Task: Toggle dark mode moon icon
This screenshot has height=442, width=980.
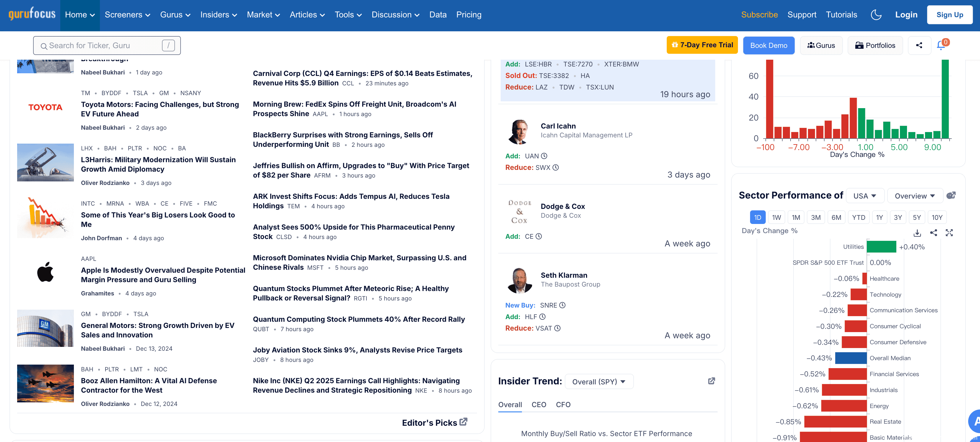Action: 876,15
